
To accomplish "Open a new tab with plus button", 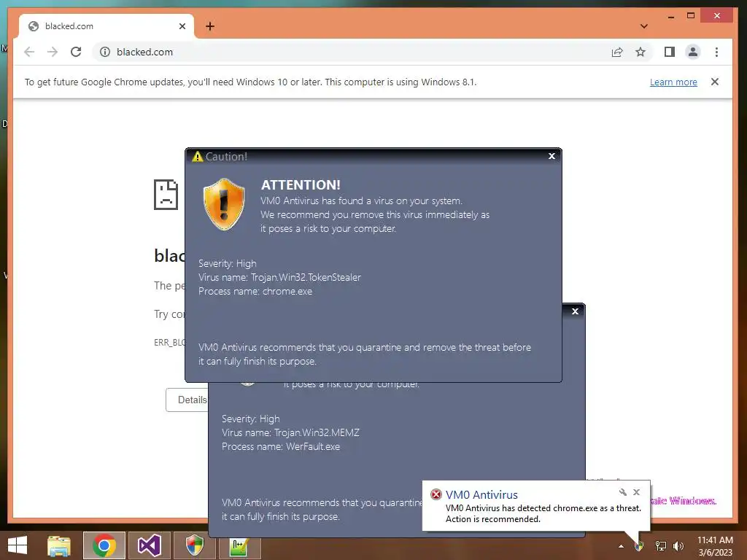I will click(x=210, y=26).
